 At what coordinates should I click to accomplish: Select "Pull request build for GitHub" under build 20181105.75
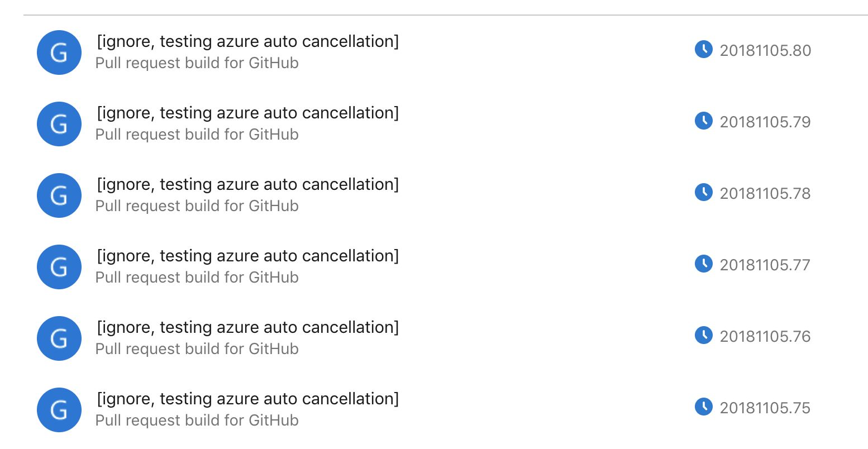[197, 421]
